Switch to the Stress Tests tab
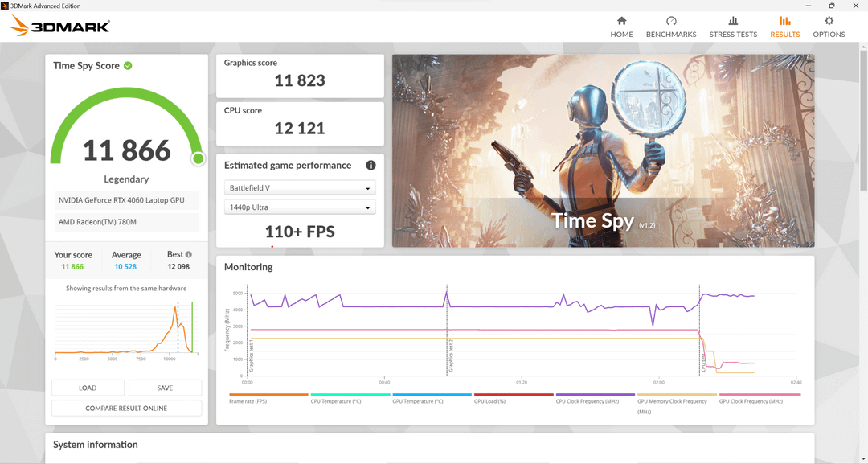Screen dimensions: 868x464 733,27
